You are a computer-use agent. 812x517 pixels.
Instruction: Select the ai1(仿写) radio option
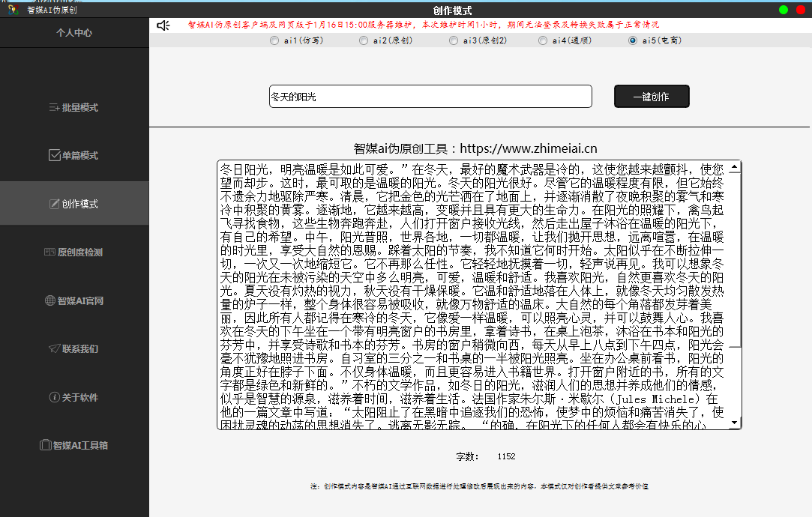click(274, 40)
